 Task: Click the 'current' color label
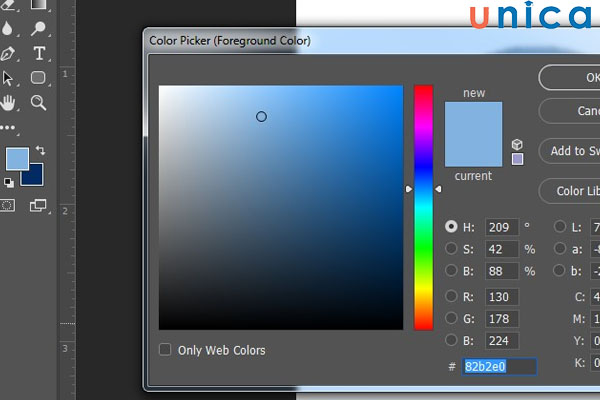pyautogui.click(x=473, y=176)
